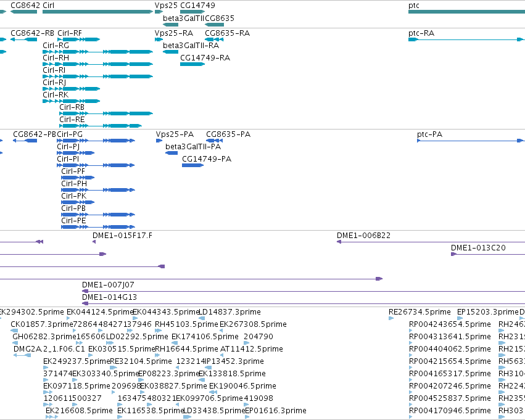Select EST EK133818.5prime
This screenshot has width=525, height=420.
233,374
